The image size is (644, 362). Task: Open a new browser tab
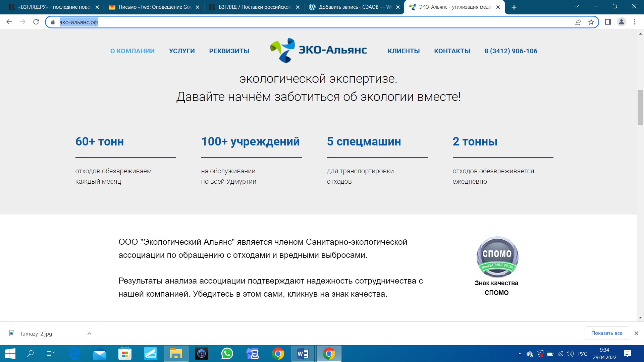coord(514,7)
